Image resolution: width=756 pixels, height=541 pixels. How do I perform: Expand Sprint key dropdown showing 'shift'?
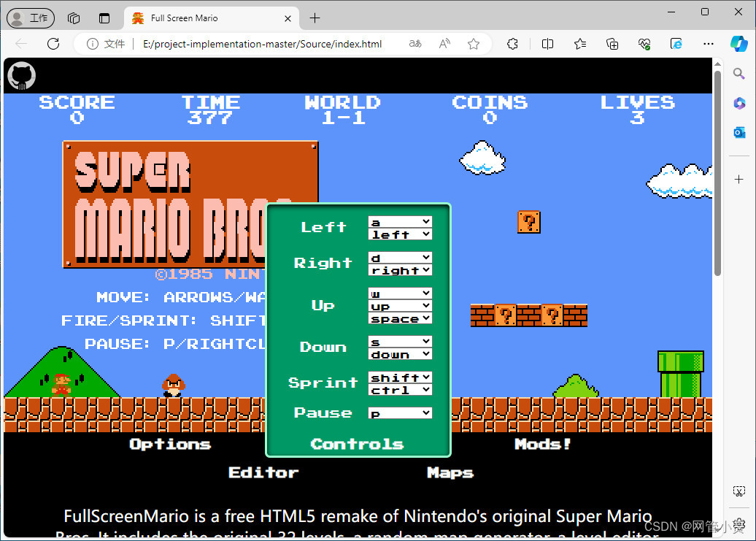(x=400, y=377)
